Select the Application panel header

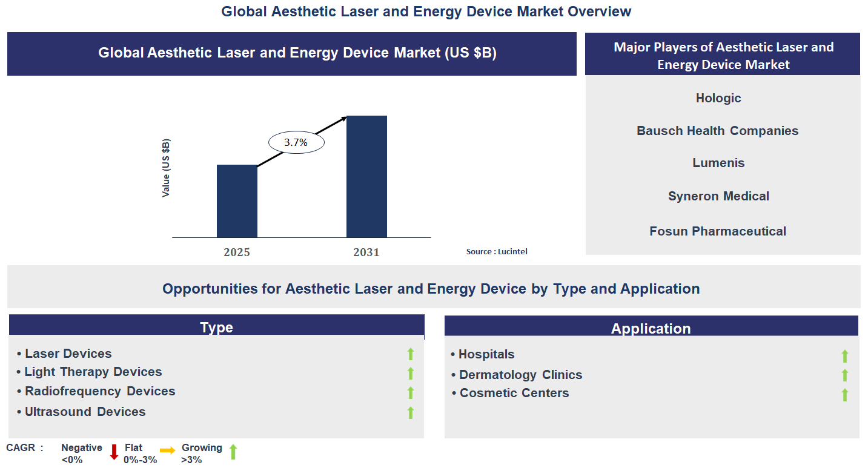tap(651, 328)
